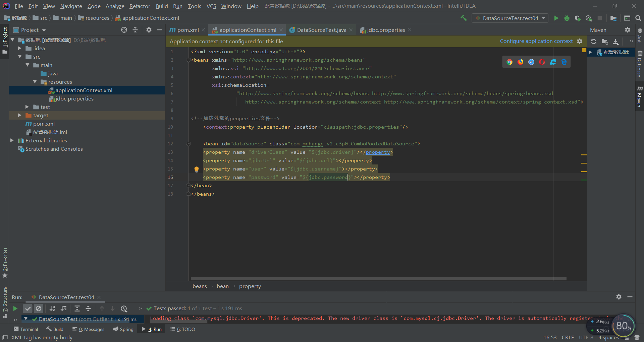Switch to DataSourceTest.java tab
Image resolution: width=644 pixels, height=342 pixels.
coord(321,30)
